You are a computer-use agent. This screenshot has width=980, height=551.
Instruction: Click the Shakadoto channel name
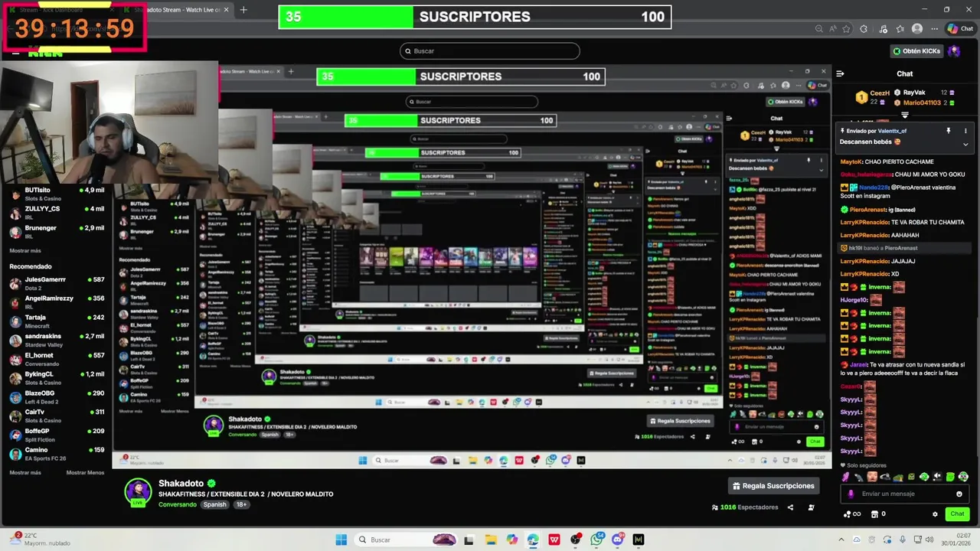tap(181, 484)
